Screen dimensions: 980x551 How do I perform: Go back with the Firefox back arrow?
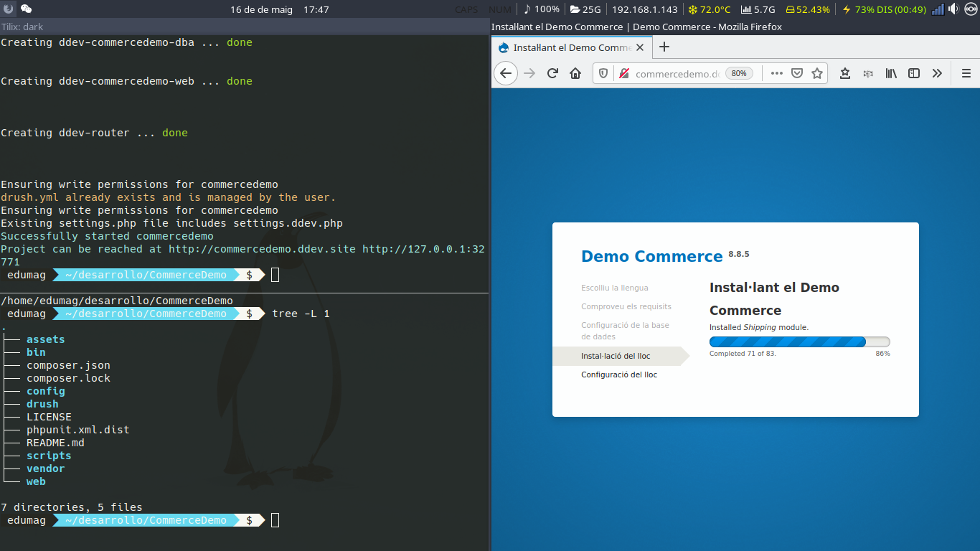(506, 73)
